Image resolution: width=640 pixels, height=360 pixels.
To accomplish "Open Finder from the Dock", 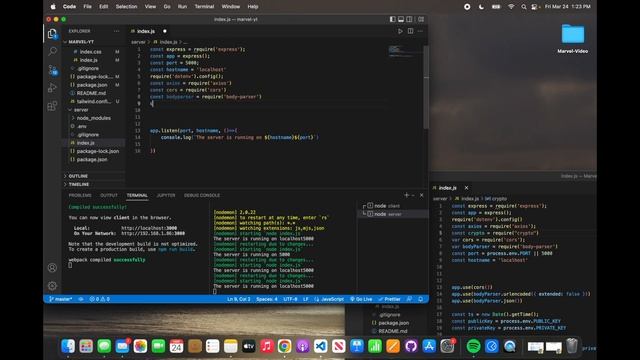I will pyautogui.click(x=68, y=346).
